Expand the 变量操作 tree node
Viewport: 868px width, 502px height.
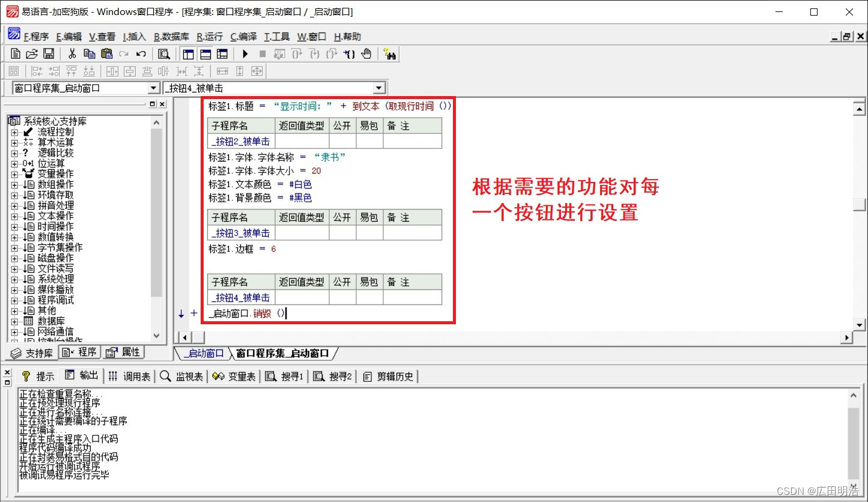coord(14,174)
